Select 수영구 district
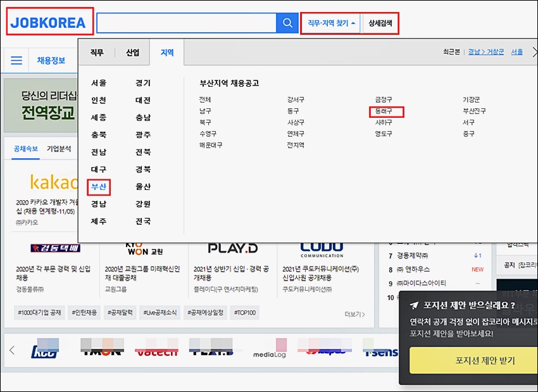The height and width of the screenshot is (392, 538). (208, 134)
